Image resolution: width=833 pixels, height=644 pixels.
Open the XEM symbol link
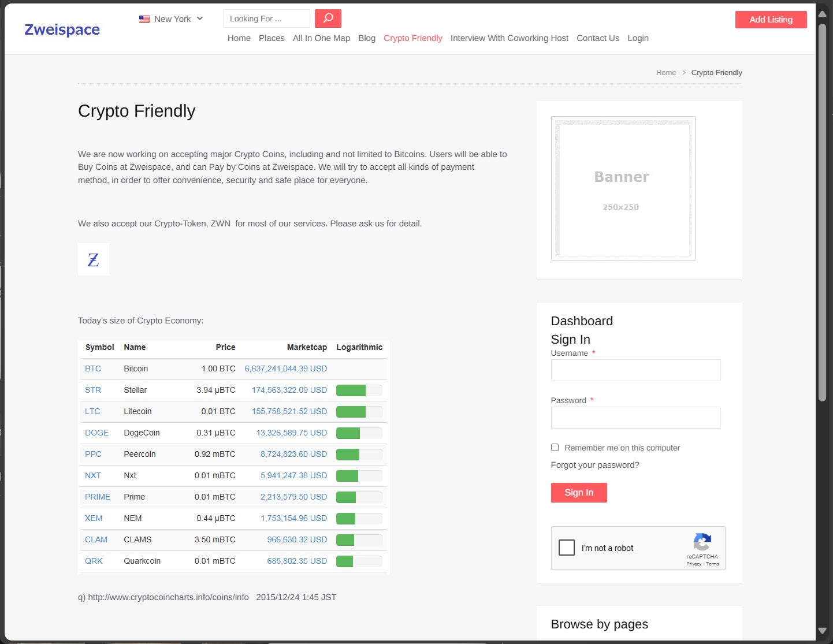pos(94,518)
